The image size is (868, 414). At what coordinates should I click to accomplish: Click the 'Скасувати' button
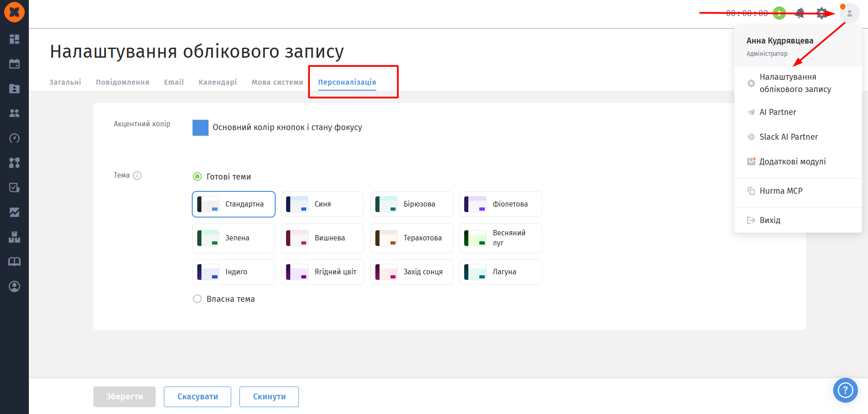197,397
